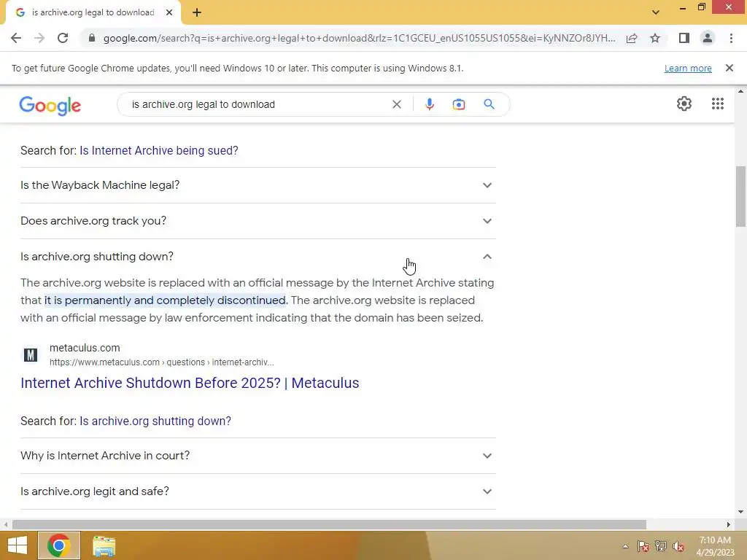Go back to the previous page

[x=16, y=38]
